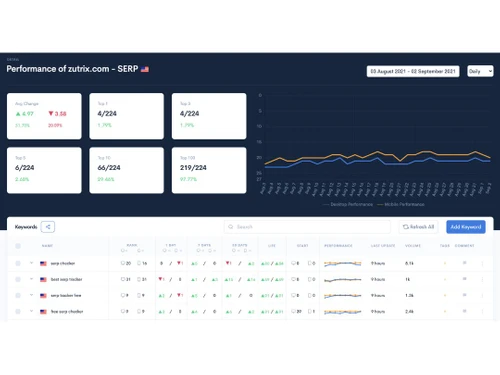The height and width of the screenshot is (375, 500).
Task: Open the kebab menu for best serp tracker row
Action: click(x=482, y=279)
